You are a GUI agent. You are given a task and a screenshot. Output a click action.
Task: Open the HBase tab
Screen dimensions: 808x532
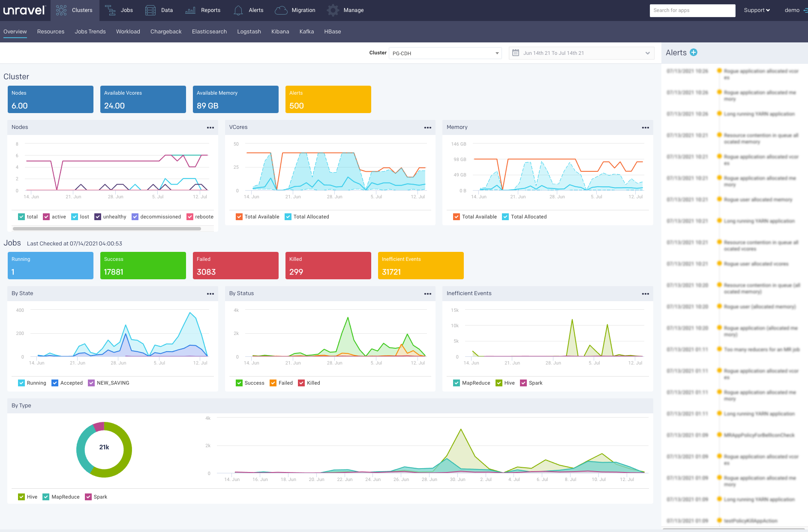click(332, 32)
